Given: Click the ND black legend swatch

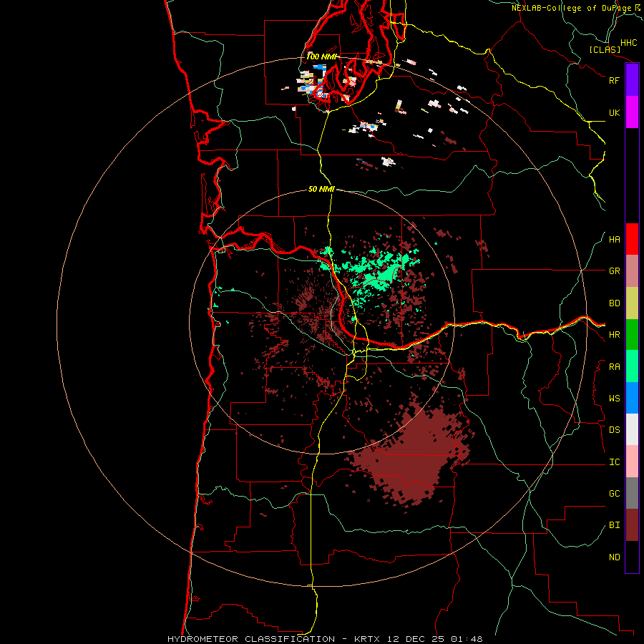Looking at the screenshot, I should (x=632, y=557).
